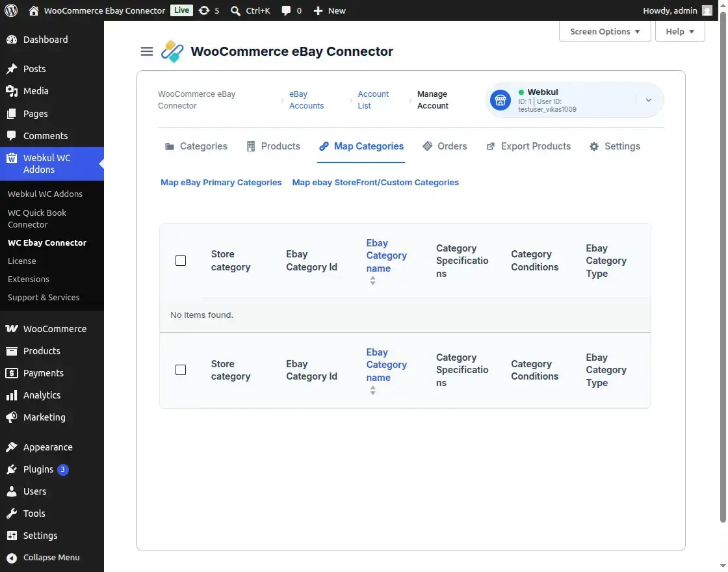Click the Manage Account breadcrumb text

point(433,100)
